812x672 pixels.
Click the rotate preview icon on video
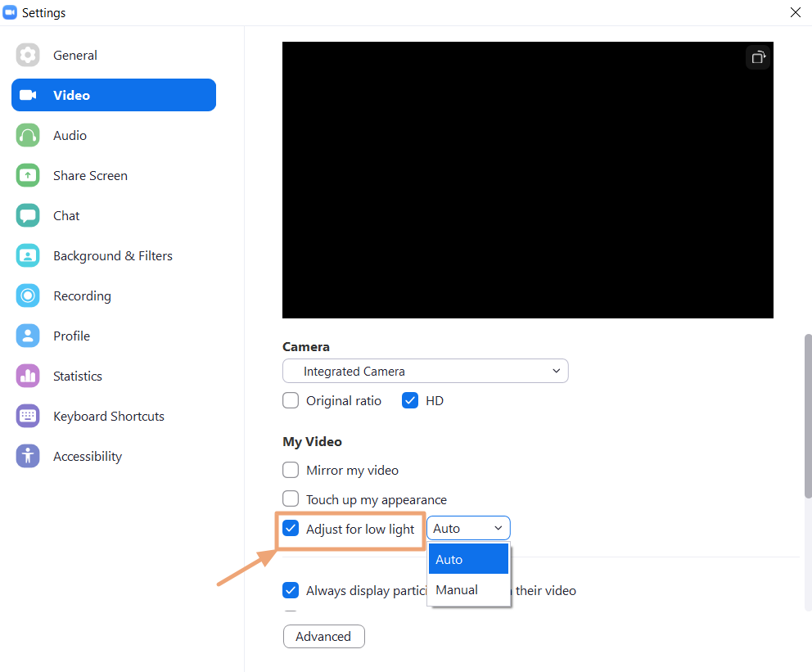click(757, 56)
